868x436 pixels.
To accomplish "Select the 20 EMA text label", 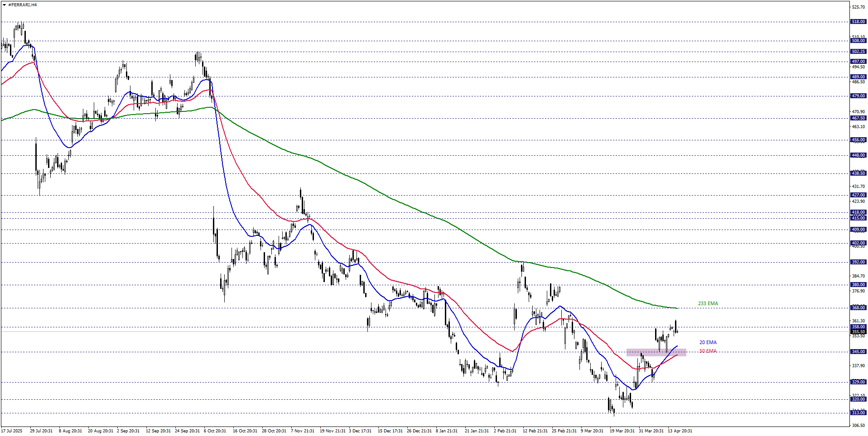I will coord(708,342).
